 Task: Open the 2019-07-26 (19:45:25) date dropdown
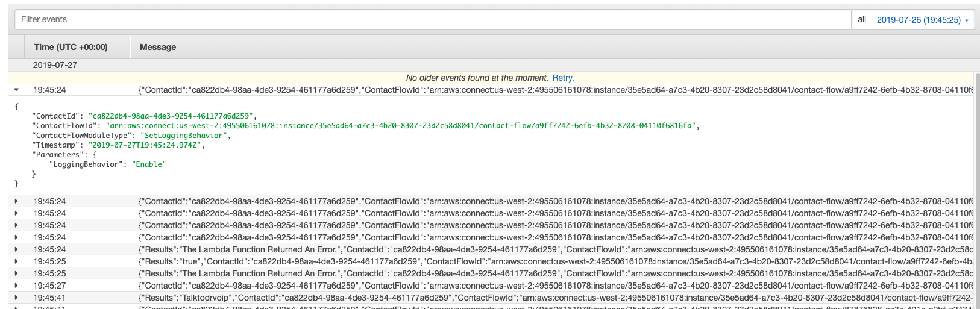(x=922, y=20)
